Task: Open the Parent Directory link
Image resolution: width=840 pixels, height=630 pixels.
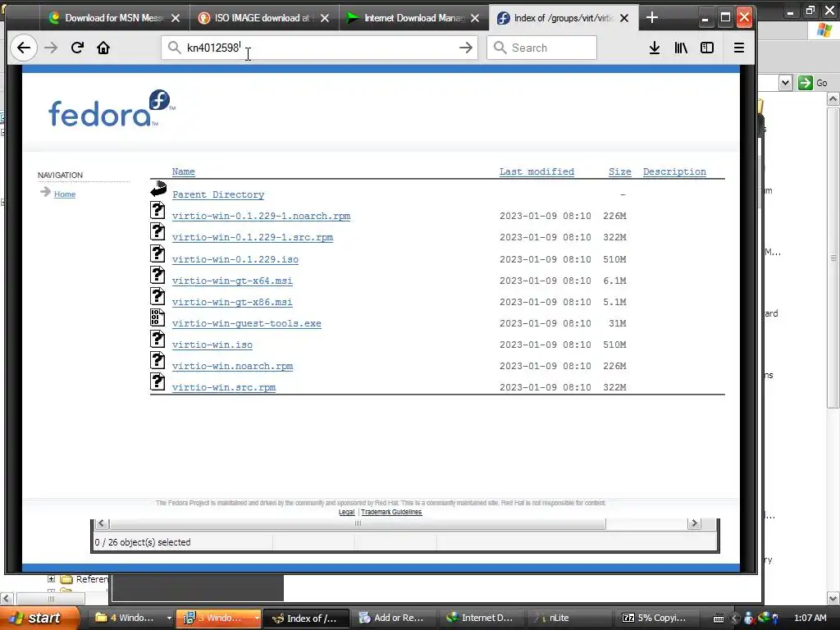Action: tap(218, 194)
